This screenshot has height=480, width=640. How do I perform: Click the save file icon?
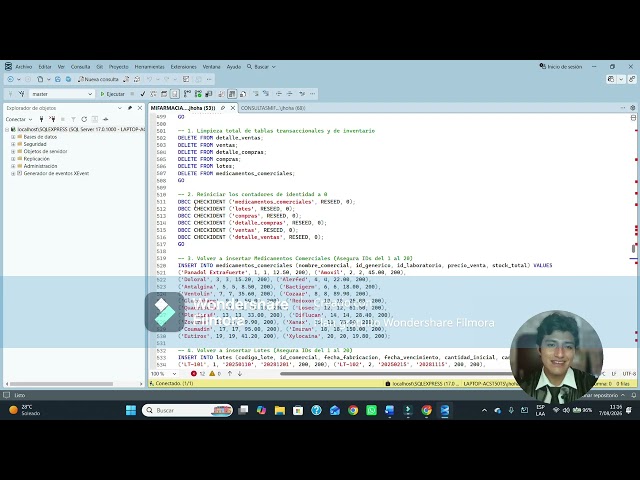58,79
